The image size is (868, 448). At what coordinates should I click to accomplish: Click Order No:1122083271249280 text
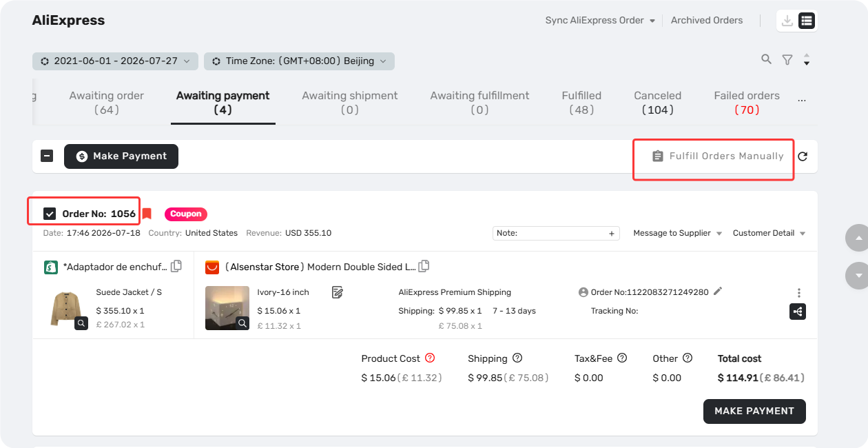[x=650, y=292]
